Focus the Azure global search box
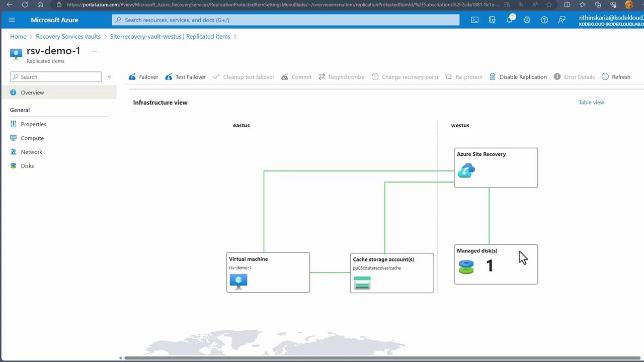Viewport: 644px width, 362px height. coord(286,20)
